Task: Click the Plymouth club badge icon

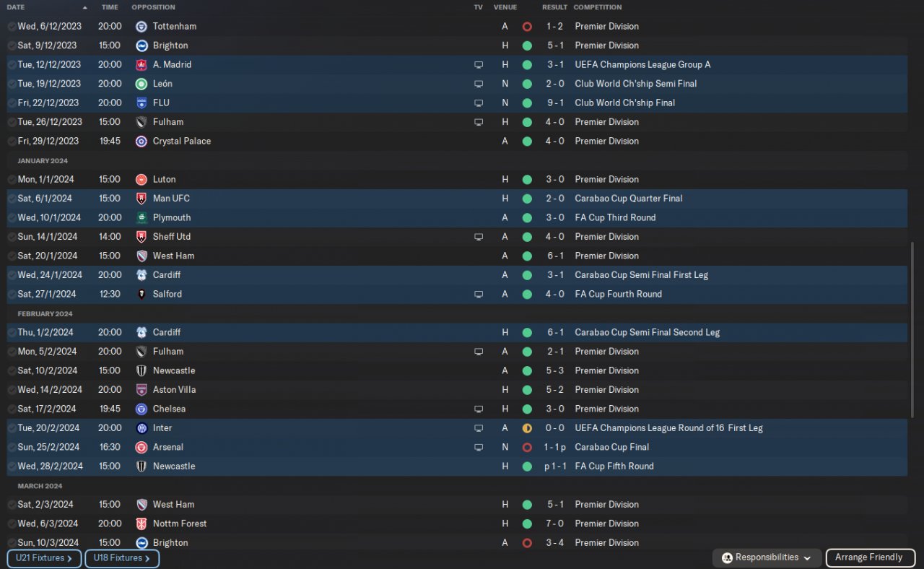Action: [141, 217]
